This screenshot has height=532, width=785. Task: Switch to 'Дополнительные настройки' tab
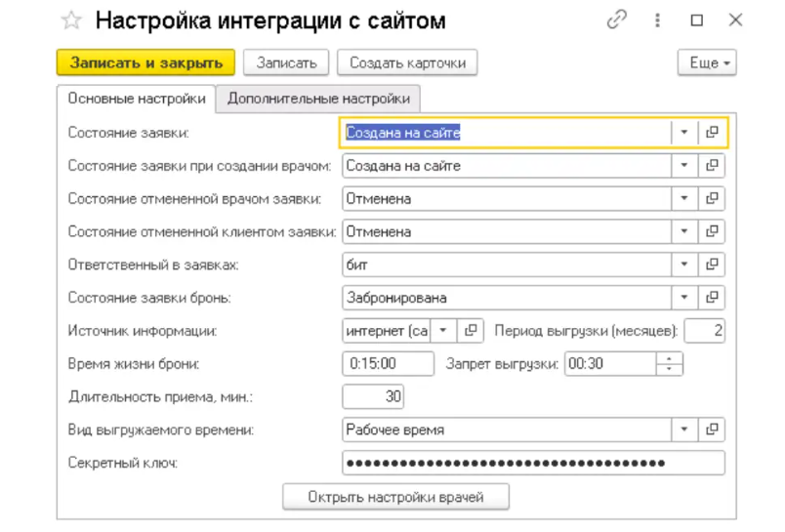pos(318,99)
